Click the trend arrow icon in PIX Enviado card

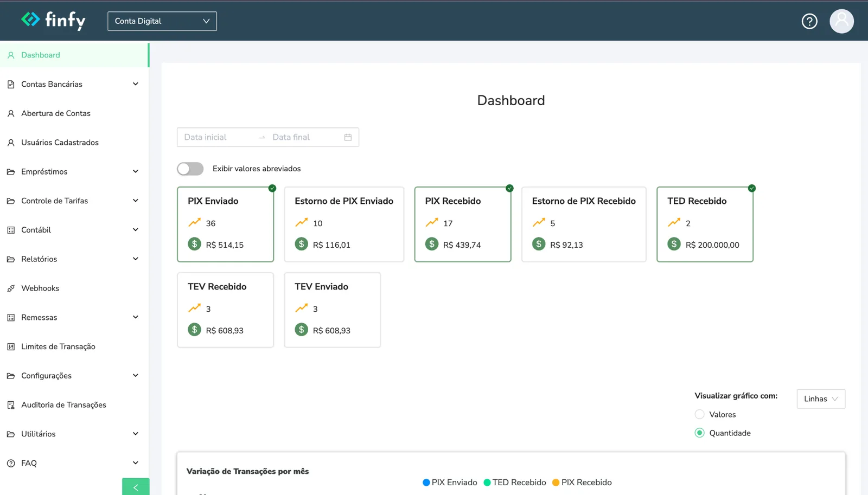pyautogui.click(x=194, y=222)
